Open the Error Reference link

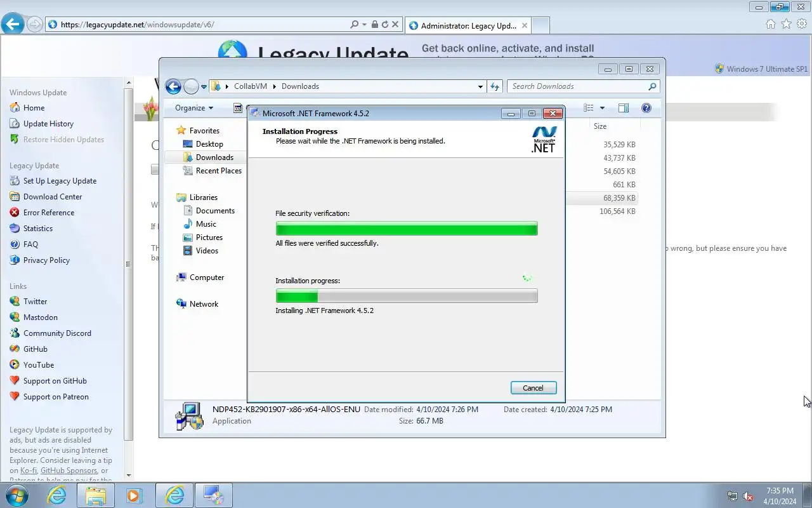pyautogui.click(x=49, y=213)
